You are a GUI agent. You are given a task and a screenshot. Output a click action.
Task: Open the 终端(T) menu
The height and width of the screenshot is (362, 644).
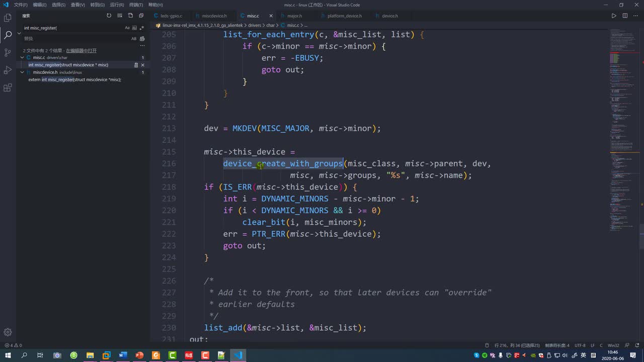136,5
